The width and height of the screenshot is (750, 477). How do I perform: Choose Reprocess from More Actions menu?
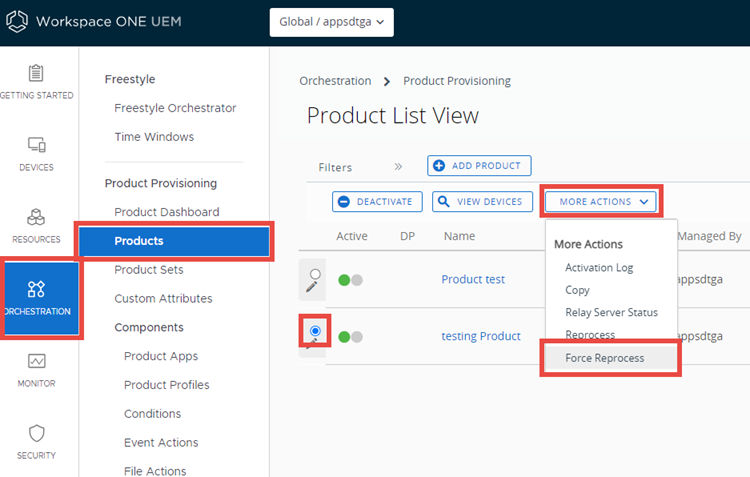coord(590,334)
